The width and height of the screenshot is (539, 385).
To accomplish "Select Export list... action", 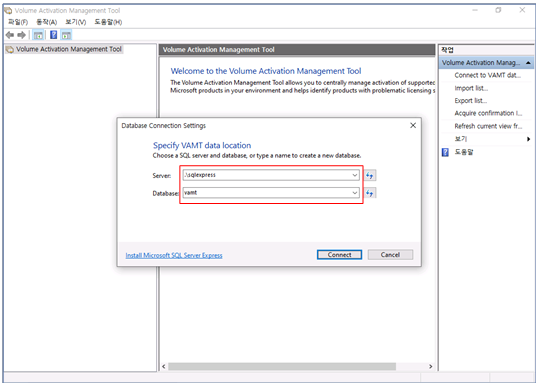I will tap(471, 101).
